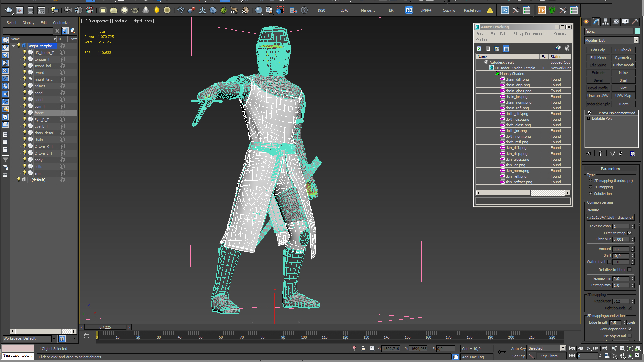Image resolution: width=644 pixels, height=362 pixels.
Task: Click Asset Tracking horizontal scrollbar
Action: (523, 193)
